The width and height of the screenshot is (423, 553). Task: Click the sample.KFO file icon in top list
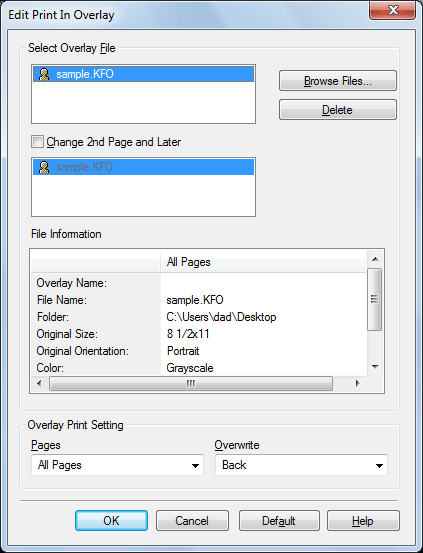tap(44, 74)
